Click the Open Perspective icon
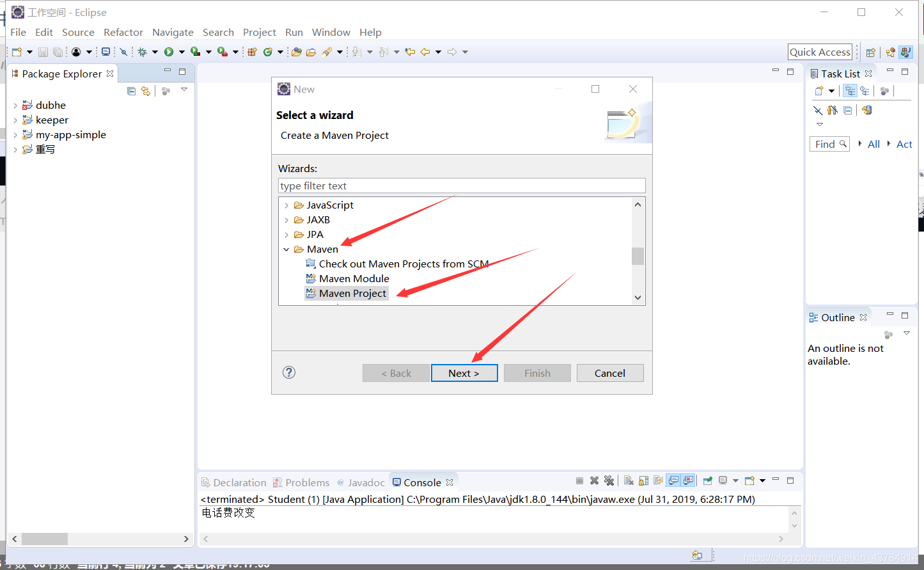Screen dimensions: 924x570 click(870, 52)
